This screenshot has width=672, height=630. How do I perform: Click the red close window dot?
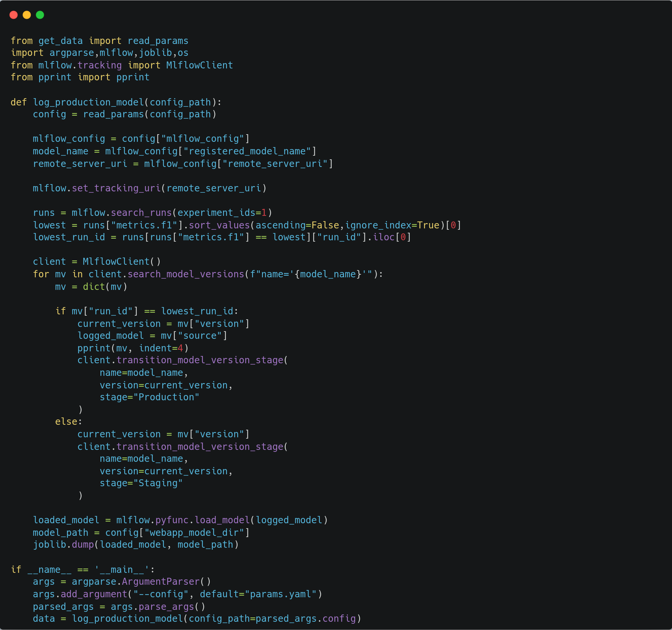pos(14,15)
